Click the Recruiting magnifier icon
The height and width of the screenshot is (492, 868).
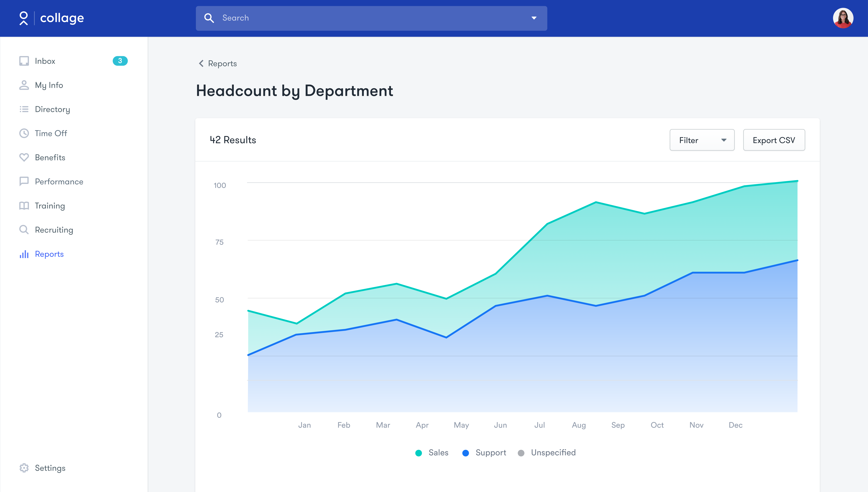tap(24, 230)
